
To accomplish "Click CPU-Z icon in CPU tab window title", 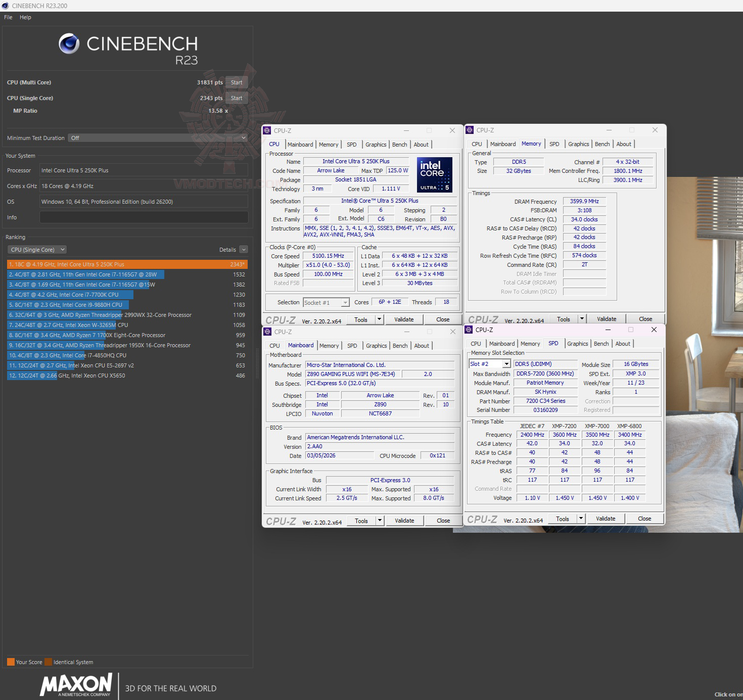I will 267,130.
